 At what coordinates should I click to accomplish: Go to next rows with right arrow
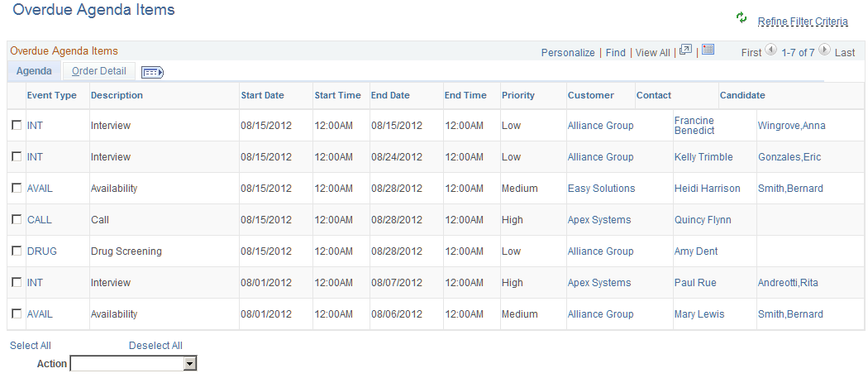(824, 50)
